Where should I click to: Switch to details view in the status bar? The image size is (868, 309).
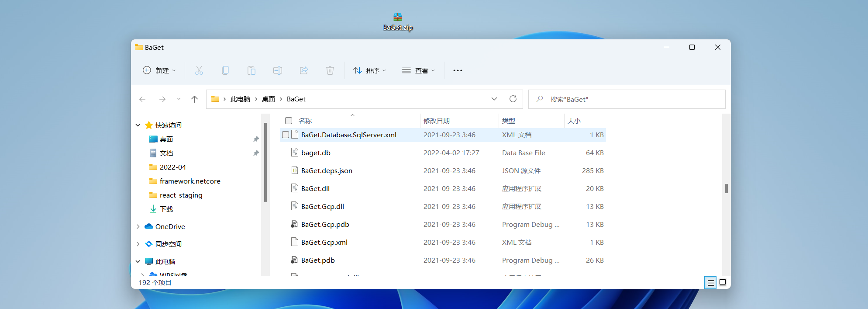710,283
